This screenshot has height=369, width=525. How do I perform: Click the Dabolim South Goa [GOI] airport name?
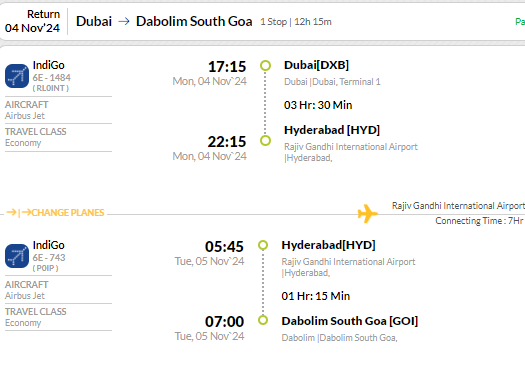click(x=350, y=321)
